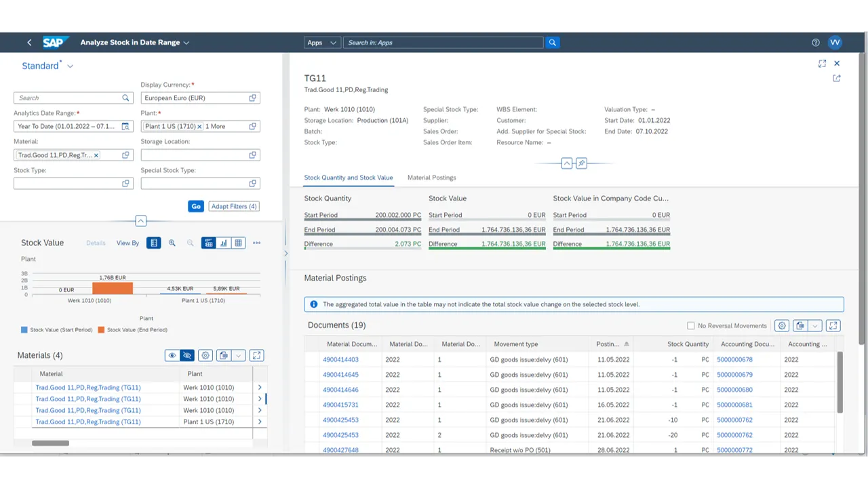The height and width of the screenshot is (488, 868).
Task: Switch to the Material Postings tab
Action: 431,178
